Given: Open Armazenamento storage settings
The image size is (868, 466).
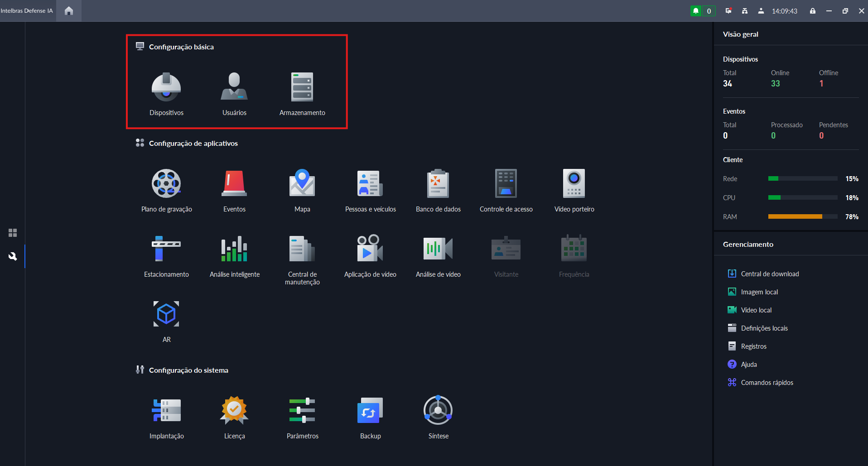Looking at the screenshot, I should (302, 88).
